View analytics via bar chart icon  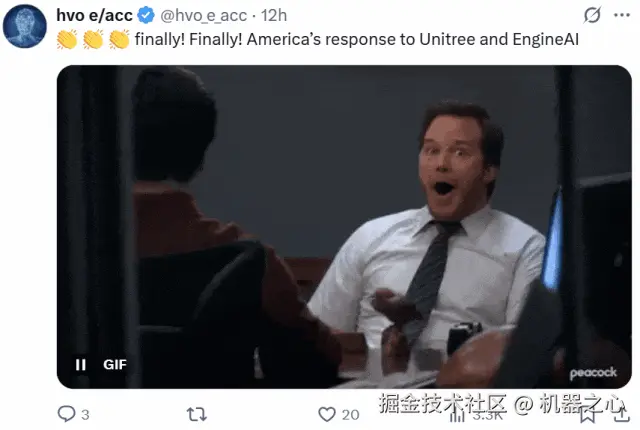(457, 415)
